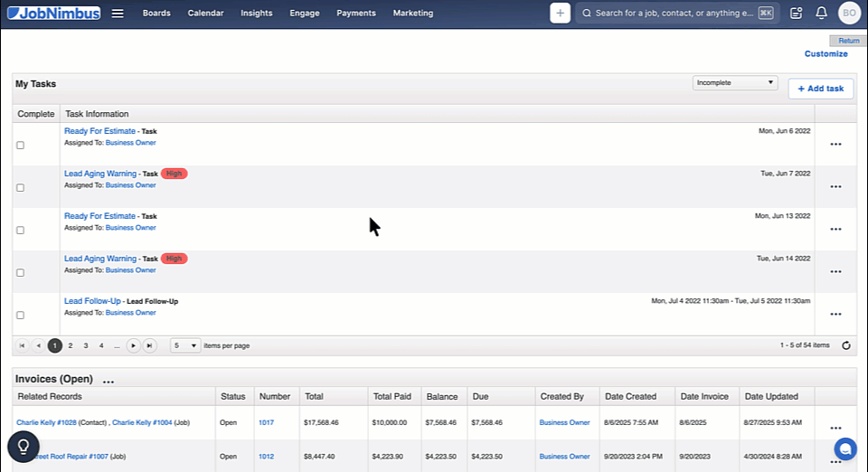Screen dimensions: 868x472
Task: Open the Insights menu
Action: coord(256,14)
